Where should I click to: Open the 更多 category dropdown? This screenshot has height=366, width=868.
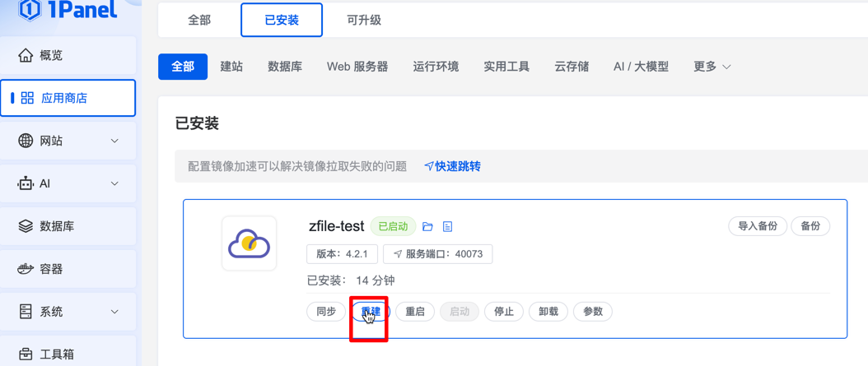point(712,67)
